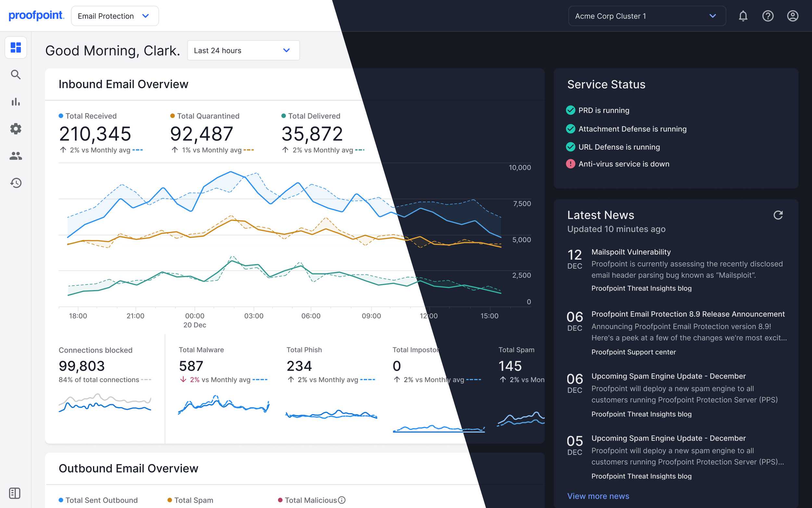Click the Outbound Email Overview heading
The height and width of the screenshot is (508, 812).
[129, 468]
